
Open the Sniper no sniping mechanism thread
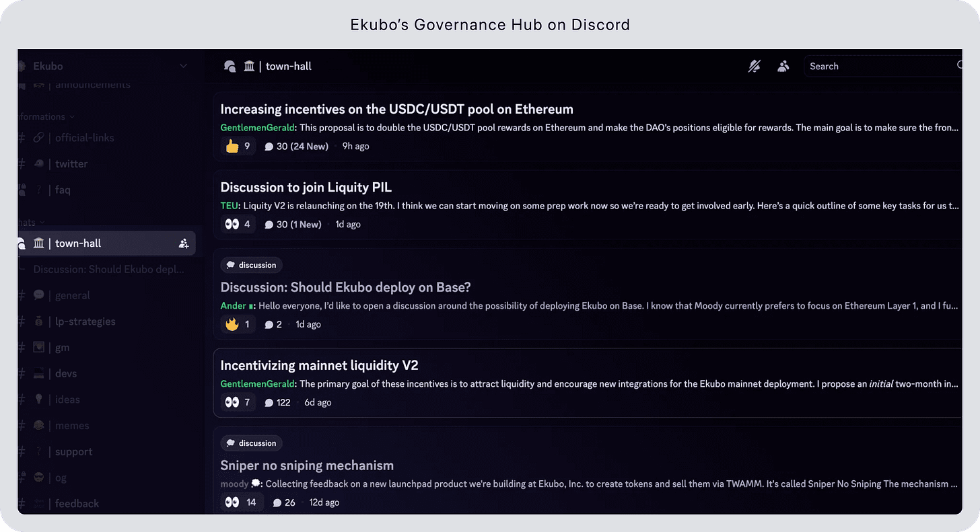[307, 465]
